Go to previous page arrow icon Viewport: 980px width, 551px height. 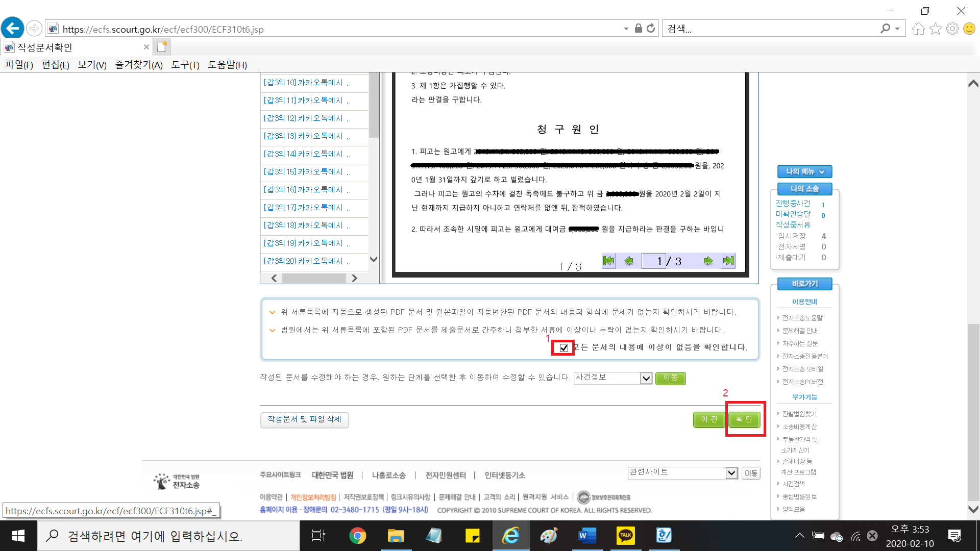(629, 261)
